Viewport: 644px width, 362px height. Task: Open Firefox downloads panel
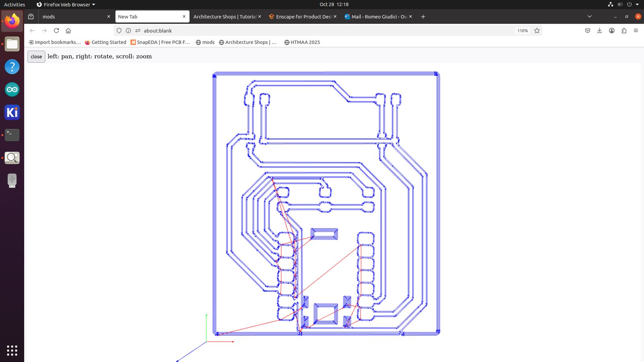click(x=599, y=31)
